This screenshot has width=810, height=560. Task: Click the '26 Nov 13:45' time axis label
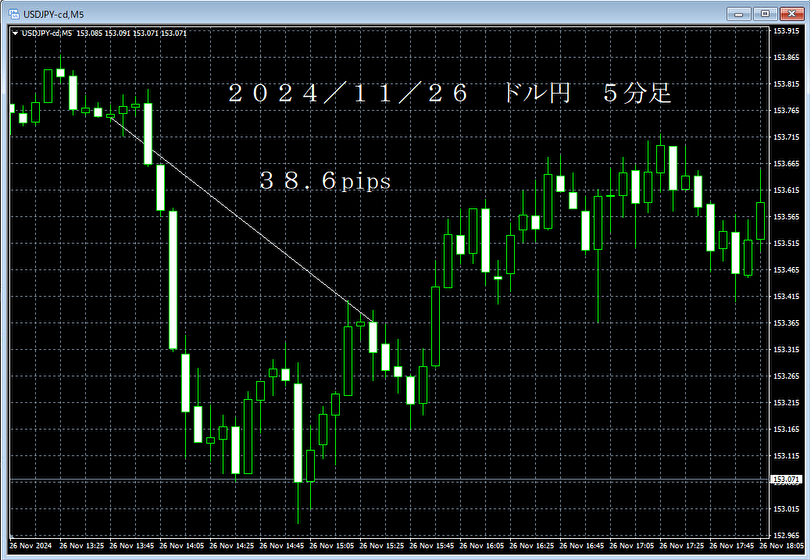pyautogui.click(x=132, y=546)
